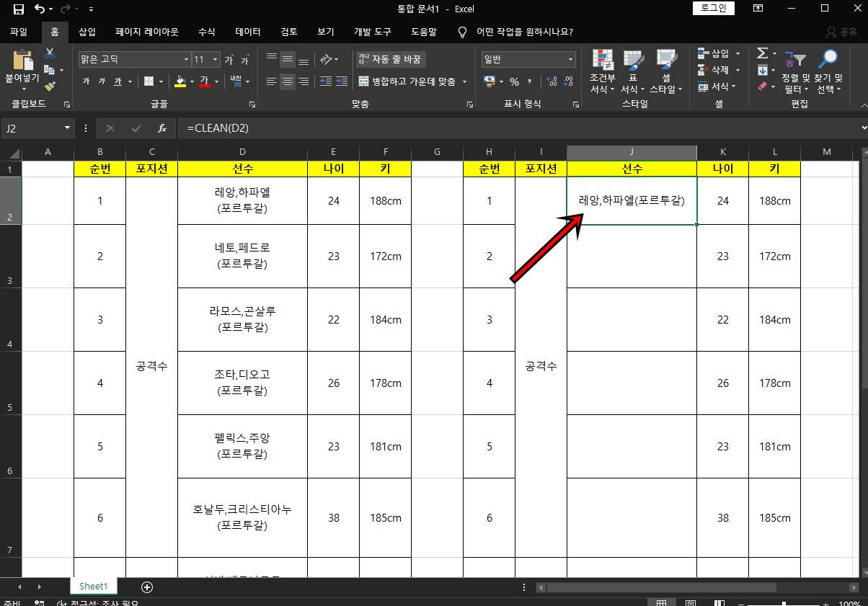Click the Format Painter brush icon

[x=50, y=86]
